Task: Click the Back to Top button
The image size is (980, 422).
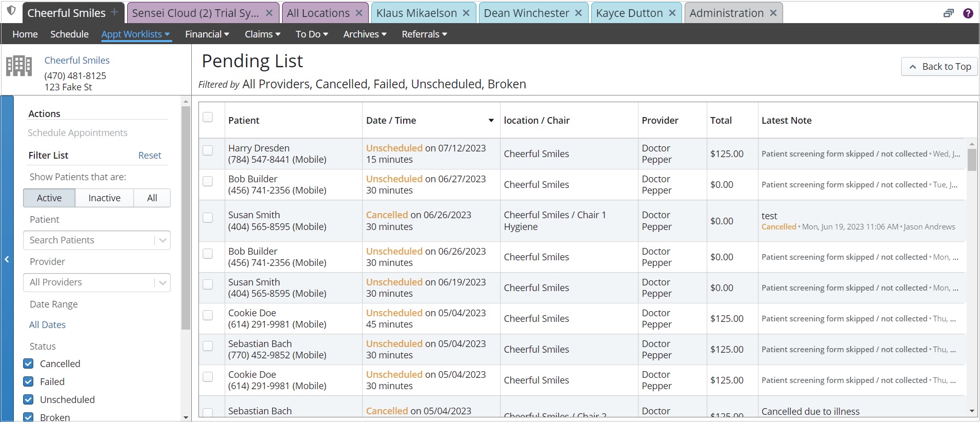Action: coord(939,67)
